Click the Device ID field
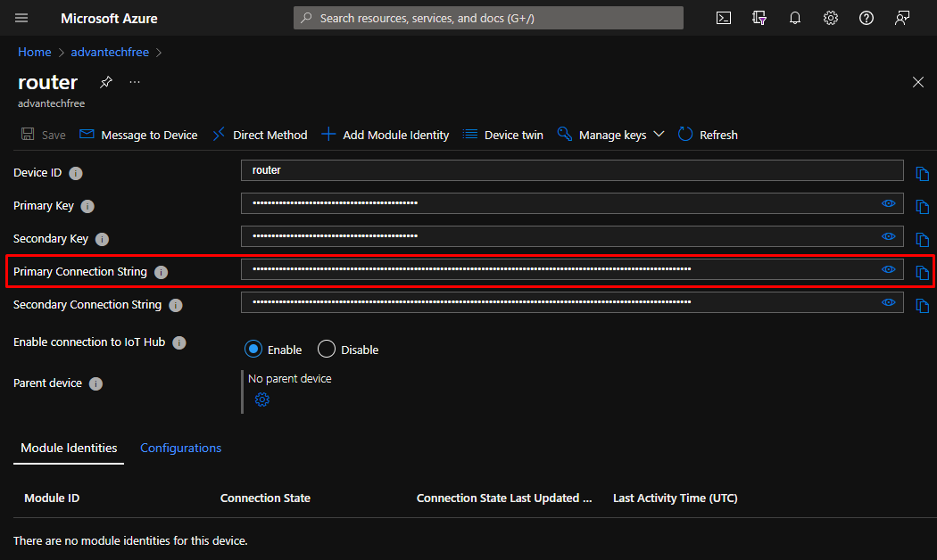937x560 pixels. pos(572,170)
